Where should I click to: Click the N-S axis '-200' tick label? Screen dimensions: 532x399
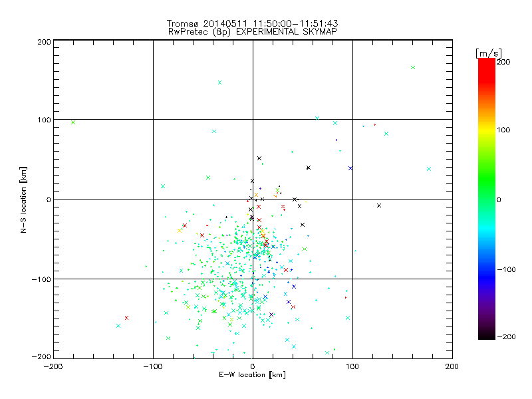(41, 356)
